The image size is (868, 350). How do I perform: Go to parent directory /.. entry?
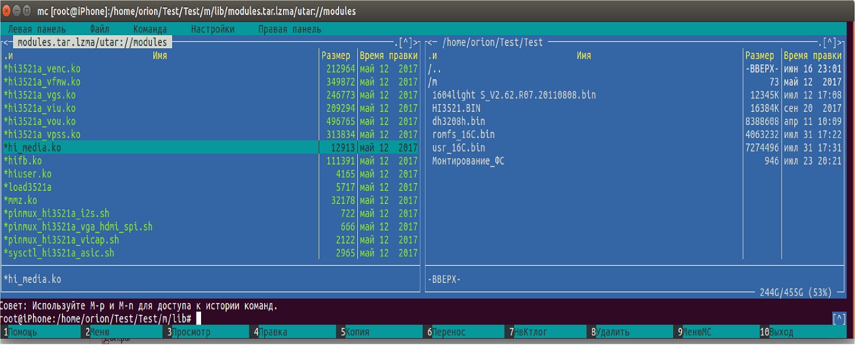tap(434, 69)
